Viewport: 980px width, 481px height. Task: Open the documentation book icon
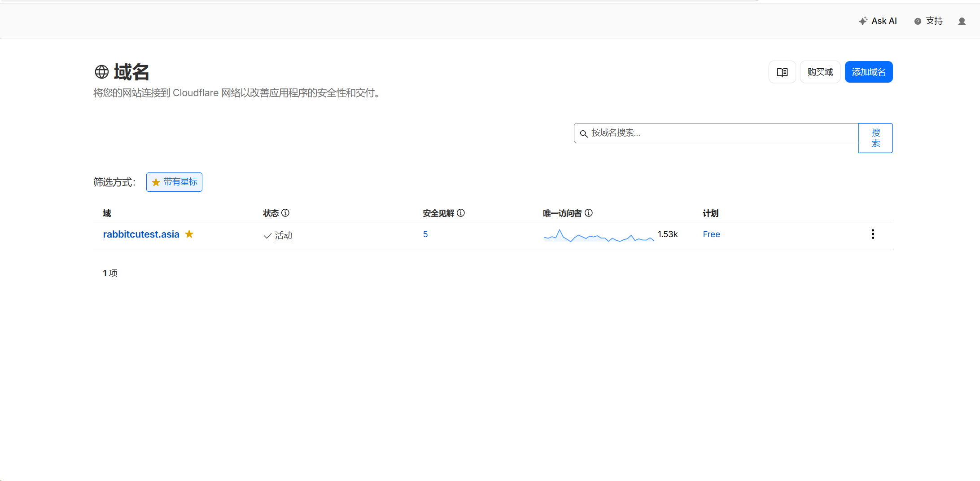(782, 72)
